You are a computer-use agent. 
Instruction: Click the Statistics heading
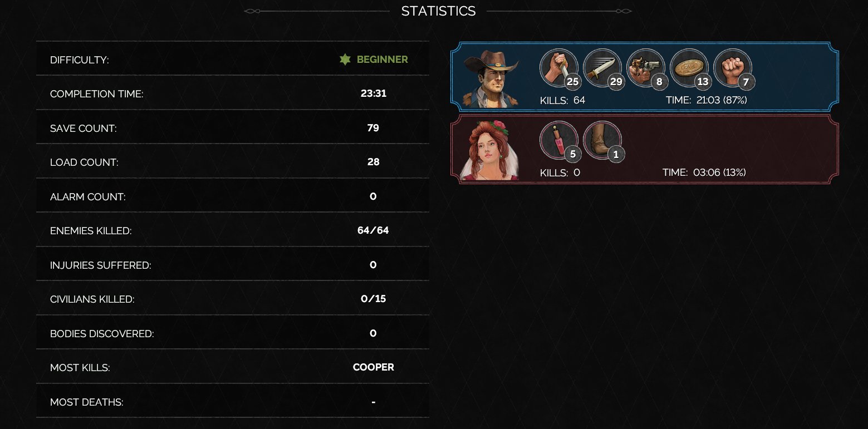click(x=439, y=11)
